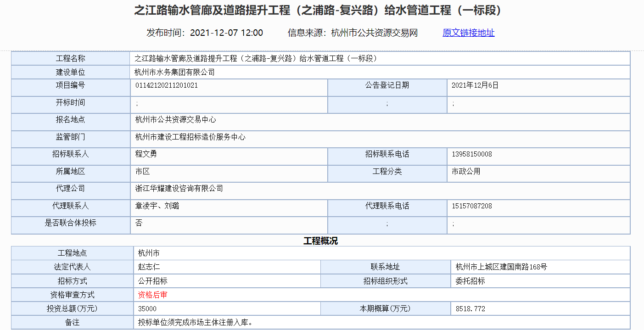Click the 建设单位 value 杭州市水务集团有限公司
The height and width of the screenshot is (330, 644).
click(x=174, y=73)
